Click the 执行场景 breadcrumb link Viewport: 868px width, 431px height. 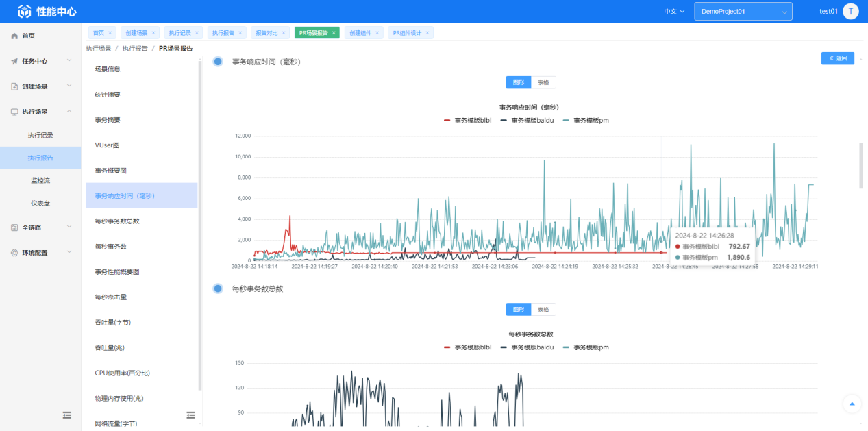point(99,49)
